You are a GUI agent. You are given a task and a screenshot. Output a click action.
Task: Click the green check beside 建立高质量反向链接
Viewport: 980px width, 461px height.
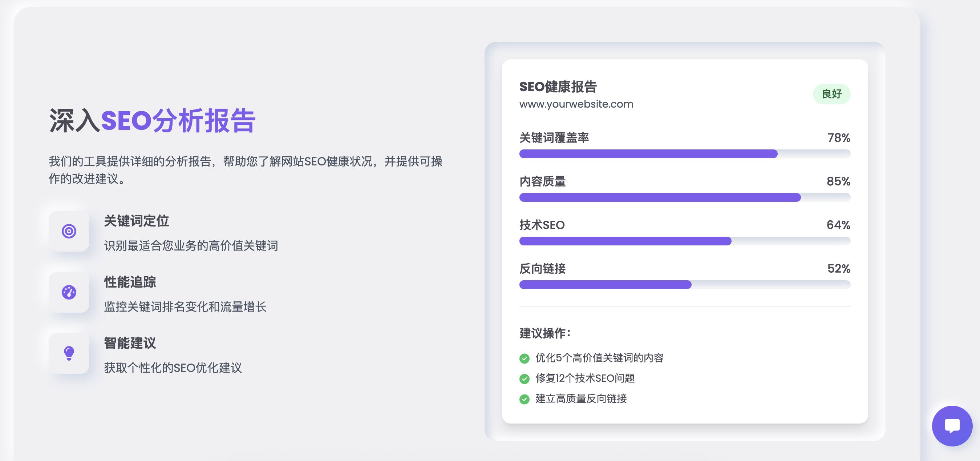(524, 399)
